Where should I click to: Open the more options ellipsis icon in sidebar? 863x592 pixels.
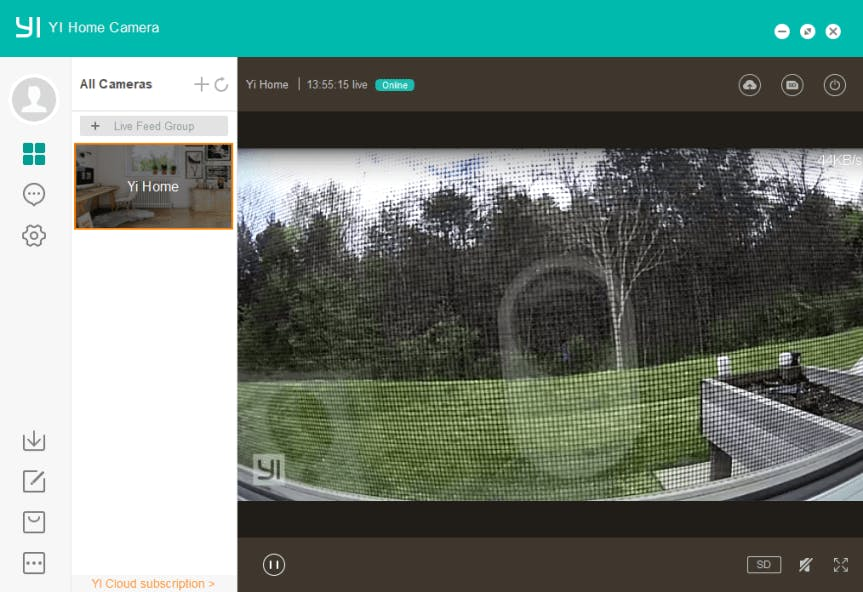[34, 563]
